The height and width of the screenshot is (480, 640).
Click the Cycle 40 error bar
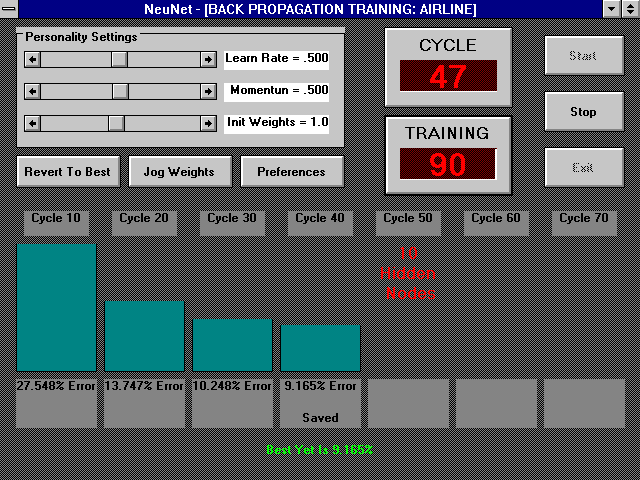coord(320,348)
